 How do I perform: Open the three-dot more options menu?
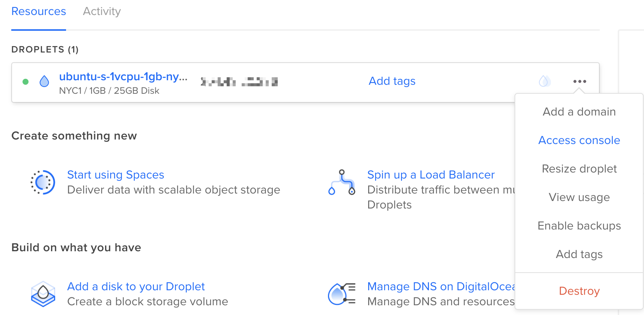tap(579, 81)
